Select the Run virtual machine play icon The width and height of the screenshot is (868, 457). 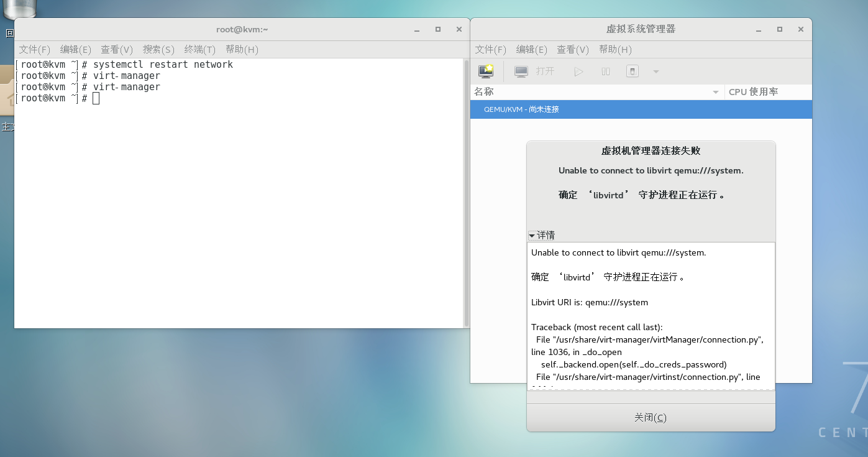(578, 71)
